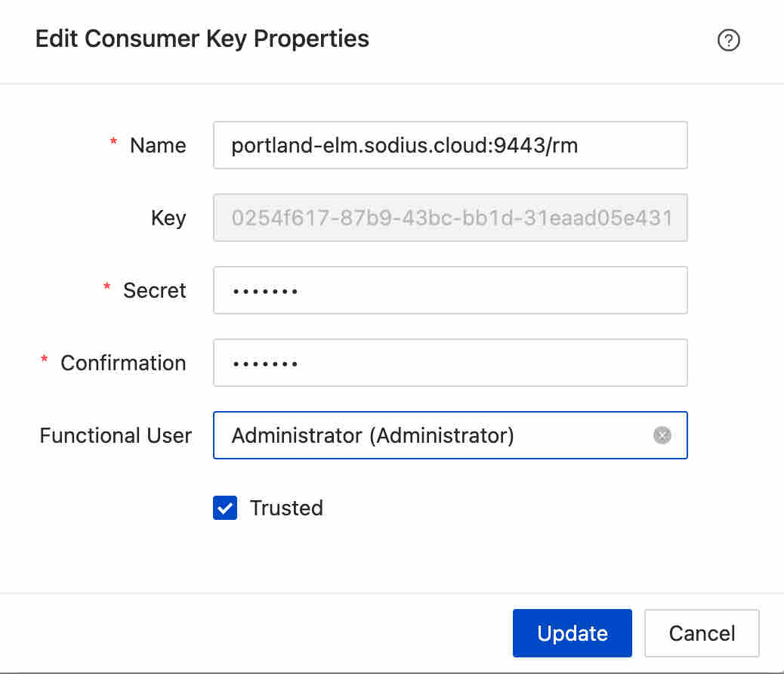Focus the Name input field

click(x=450, y=145)
